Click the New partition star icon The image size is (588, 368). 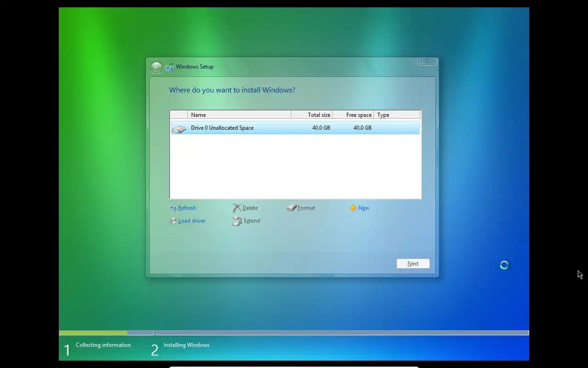(x=353, y=208)
